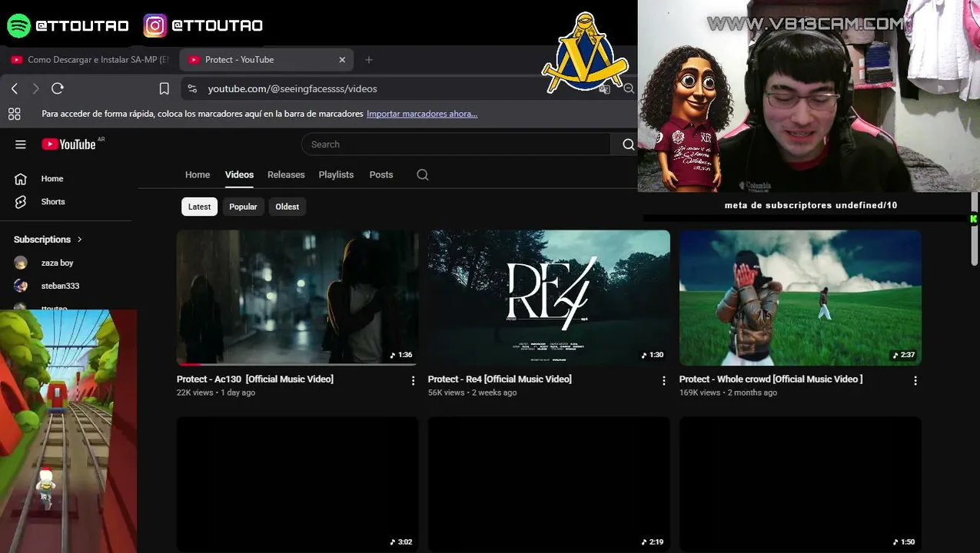Click the browser forward arrow

click(x=35, y=89)
